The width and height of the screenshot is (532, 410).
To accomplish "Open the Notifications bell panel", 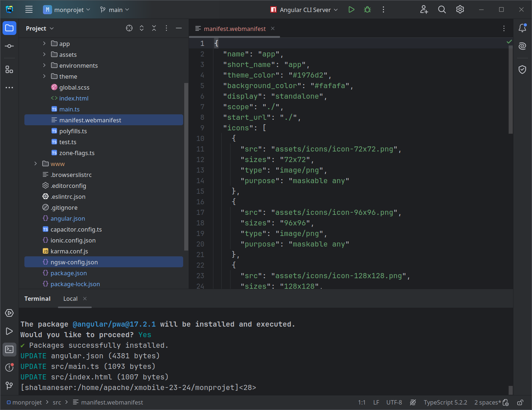I will pyautogui.click(x=522, y=28).
